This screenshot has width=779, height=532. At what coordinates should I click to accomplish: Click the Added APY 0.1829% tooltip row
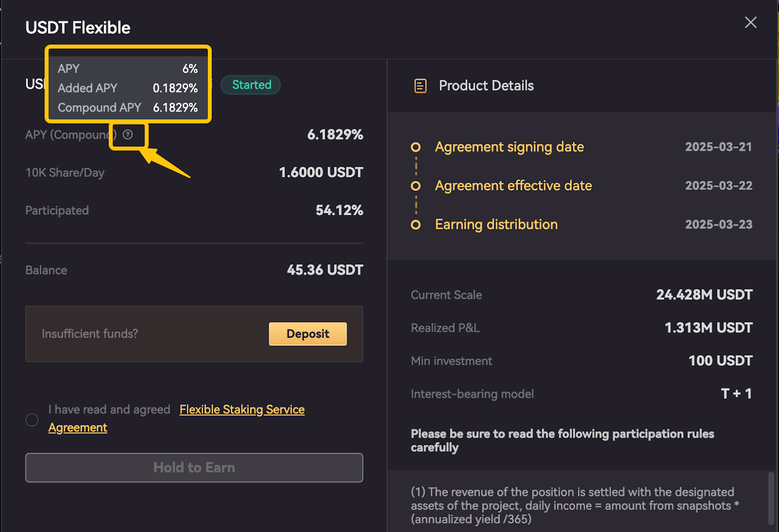click(128, 88)
